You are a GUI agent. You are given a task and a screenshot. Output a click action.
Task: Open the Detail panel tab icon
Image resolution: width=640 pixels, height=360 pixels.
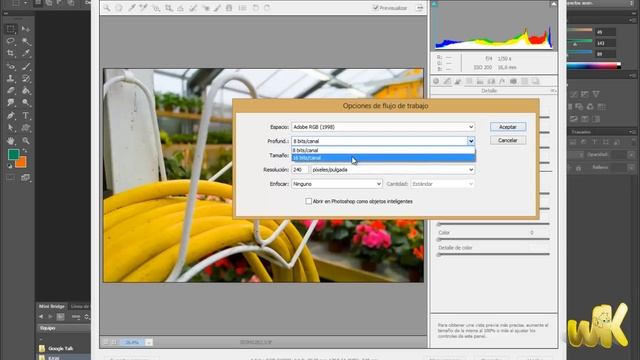(x=458, y=81)
